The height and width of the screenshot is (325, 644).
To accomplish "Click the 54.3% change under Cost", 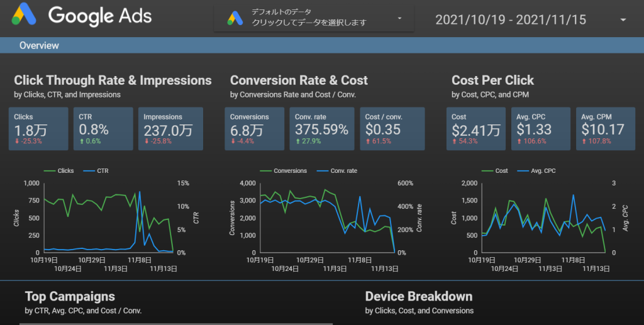I will click(x=465, y=141).
